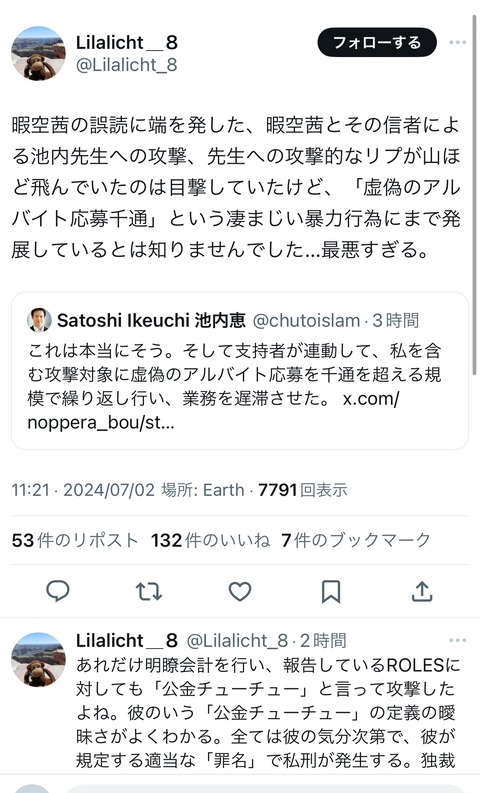Open the three-dot menu on the reply tweet
This screenshot has height=793, width=480.
coord(458,640)
